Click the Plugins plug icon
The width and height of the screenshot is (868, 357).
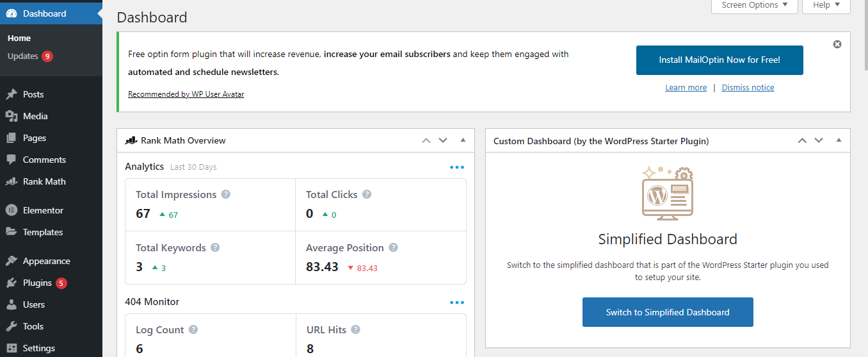[x=12, y=283]
